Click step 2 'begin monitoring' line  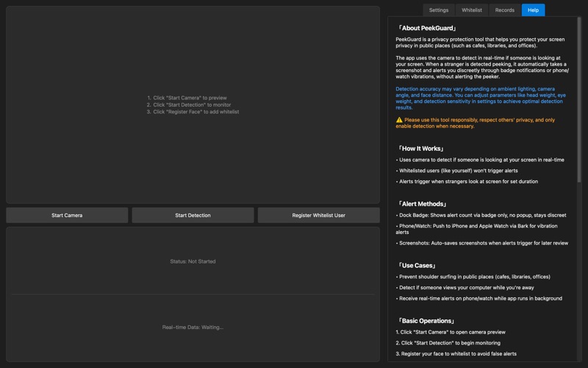[x=448, y=343]
